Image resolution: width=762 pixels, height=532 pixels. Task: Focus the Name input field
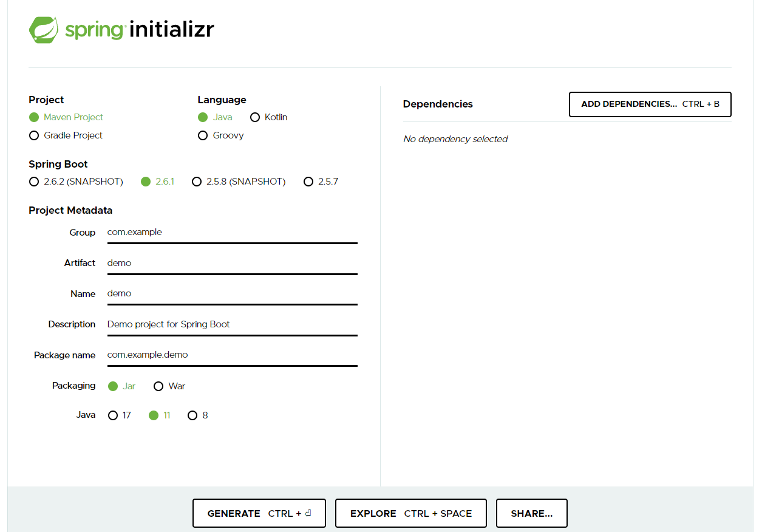coord(233,293)
